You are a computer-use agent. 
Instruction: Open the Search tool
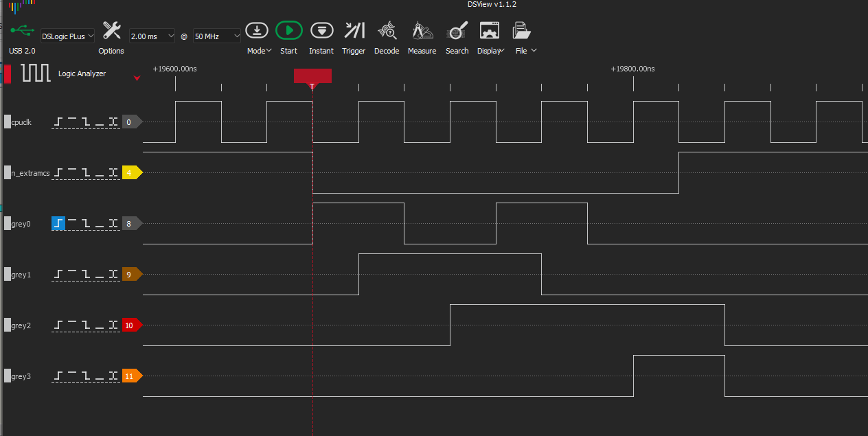coord(457,31)
